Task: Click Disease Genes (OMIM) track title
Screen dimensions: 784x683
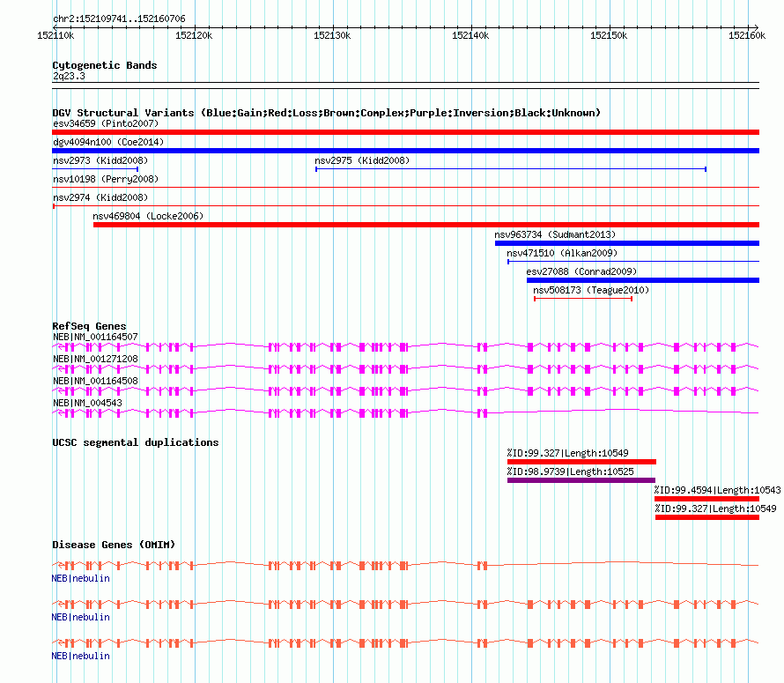Action: click(114, 545)
